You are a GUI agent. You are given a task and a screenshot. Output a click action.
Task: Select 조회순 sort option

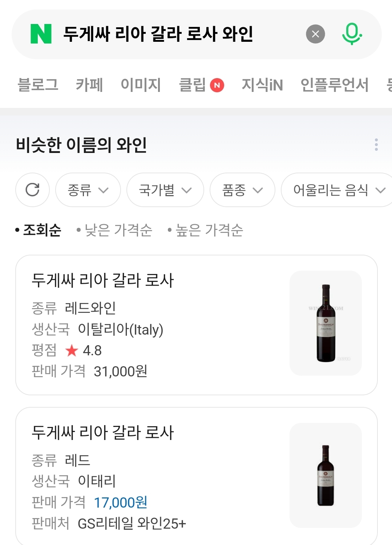click(x=42, y=230)
